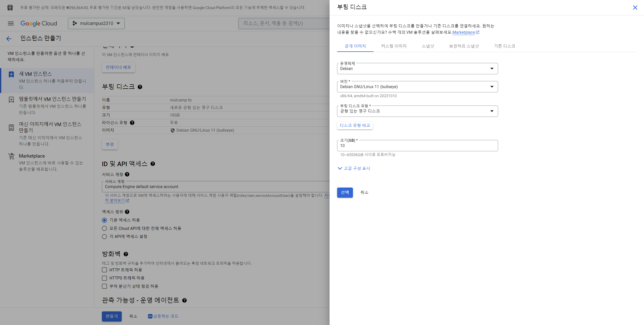Click the help icon next to 라이선스 유형

(132, 123)
